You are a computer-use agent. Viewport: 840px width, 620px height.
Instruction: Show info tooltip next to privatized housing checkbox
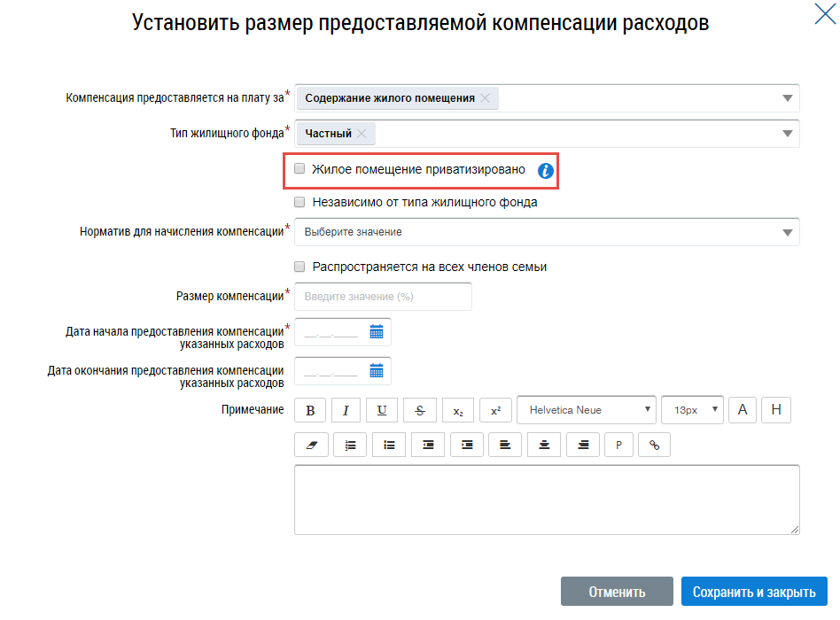pyautogui.click(x=546, y=170)
